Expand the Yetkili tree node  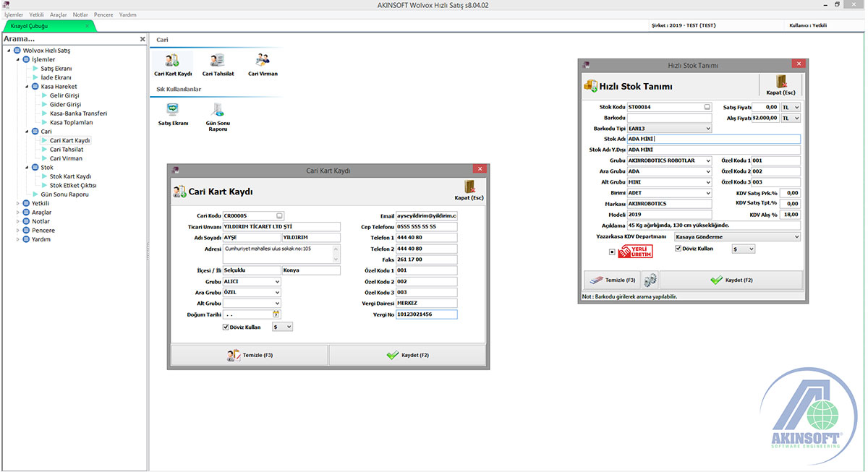[17, 204]
